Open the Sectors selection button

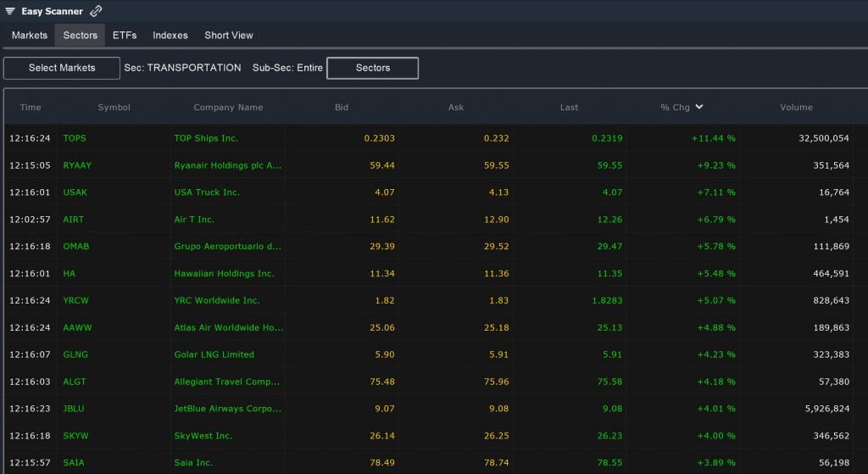tap(373, 68)
